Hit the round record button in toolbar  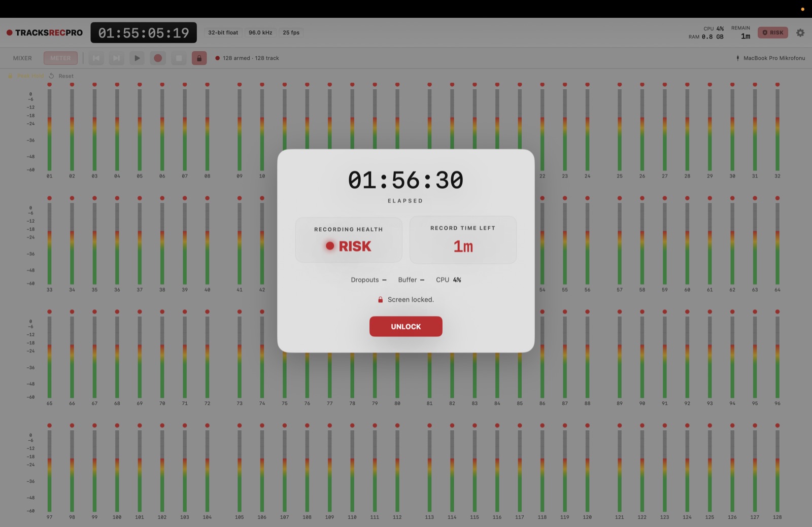(x=158, y=58)
